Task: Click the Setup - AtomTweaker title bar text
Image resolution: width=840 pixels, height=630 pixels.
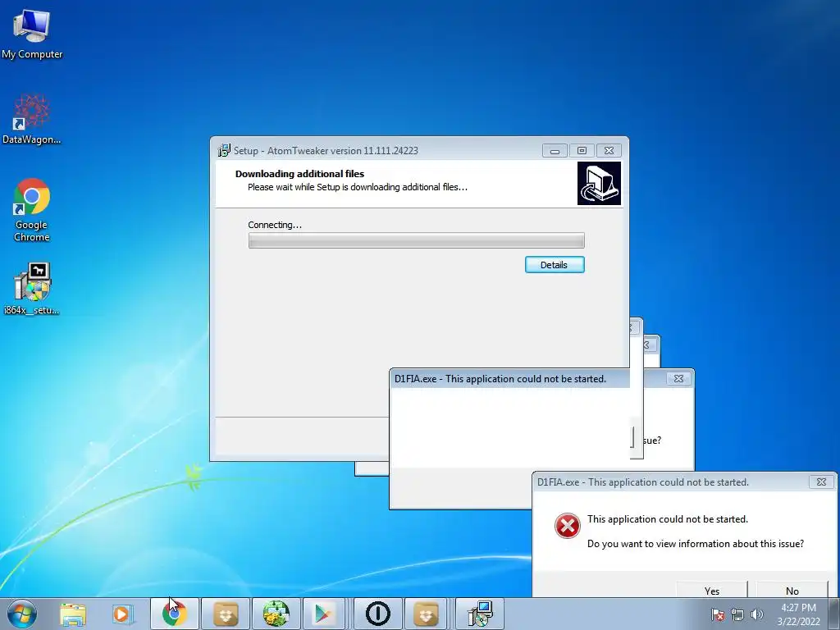Action: (326, 151)
